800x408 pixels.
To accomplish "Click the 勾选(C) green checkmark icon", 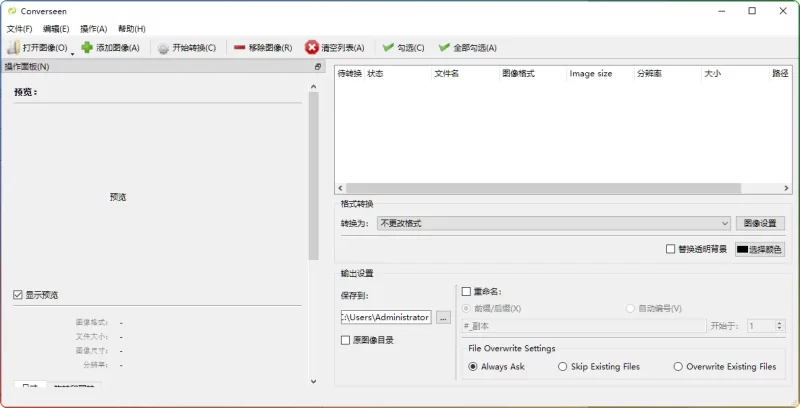I will pos(388,47).
